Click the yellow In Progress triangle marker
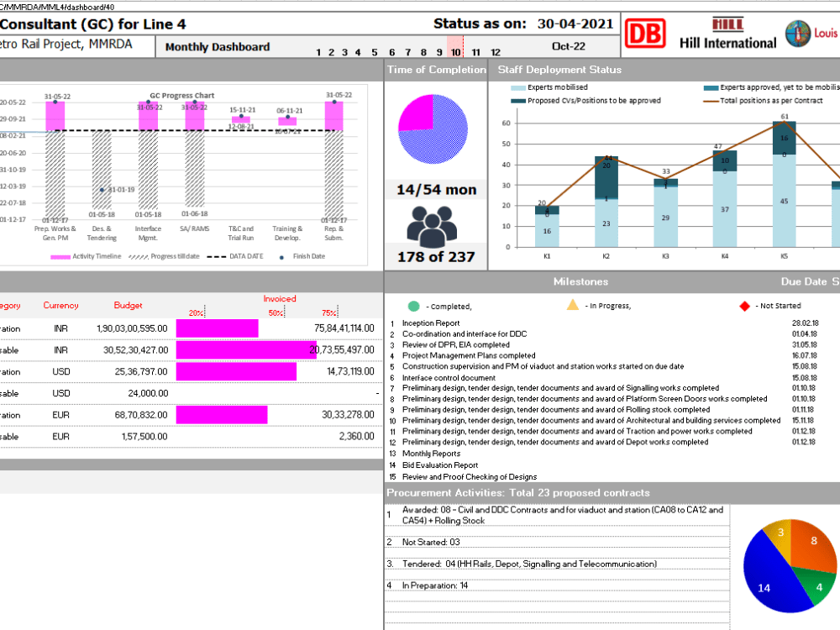The image size is (840, 630). (x=571, y=303)
